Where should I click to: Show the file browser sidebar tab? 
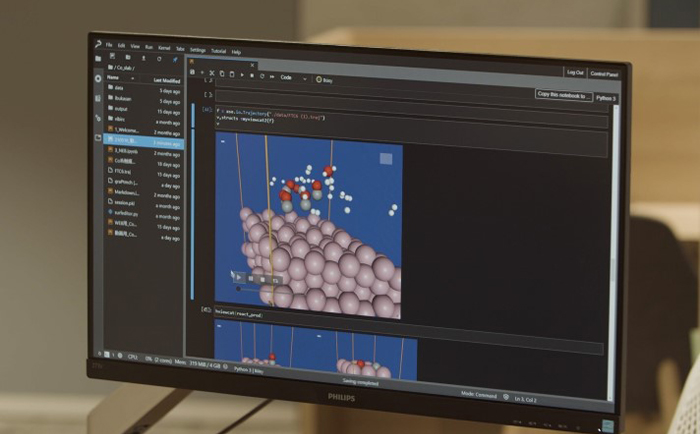pyautogui.click(x=98, y=58)
